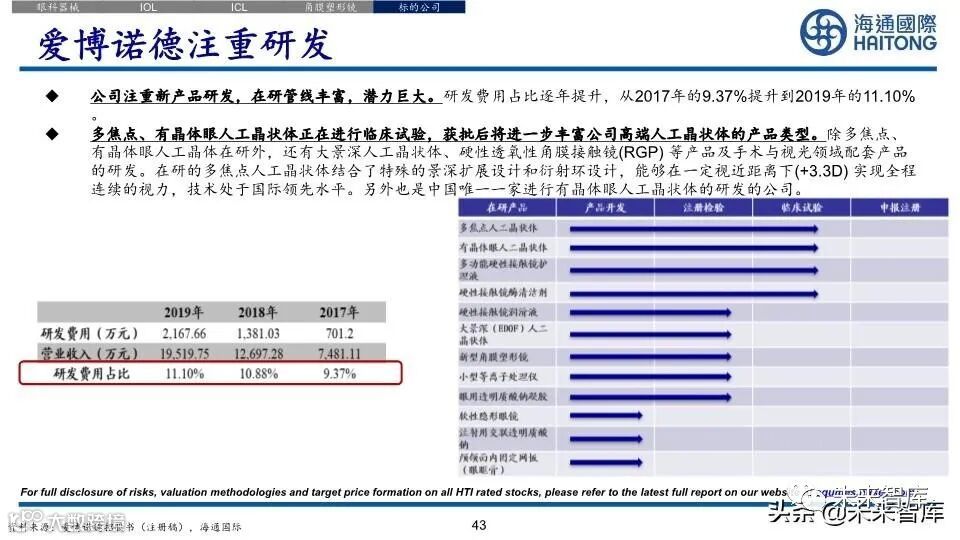Click the 注册检验 pipeline header
The image size is (960, 540).
tap(703, 208)
